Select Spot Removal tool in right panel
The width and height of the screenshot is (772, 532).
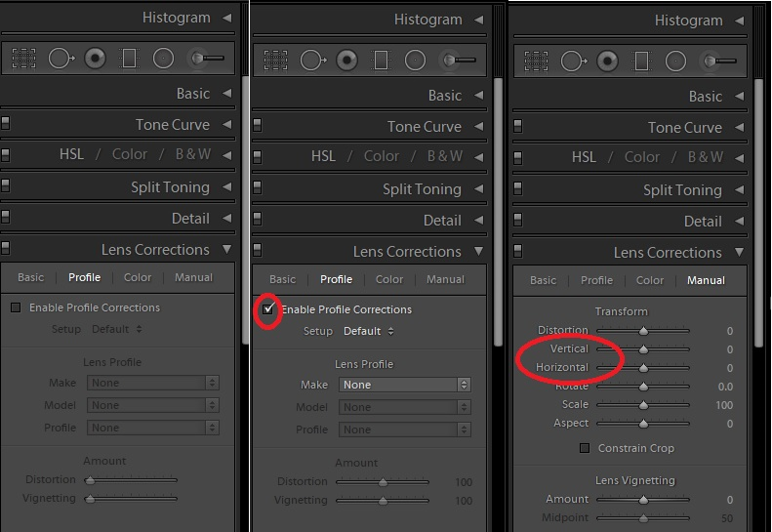tap(574, 61)
